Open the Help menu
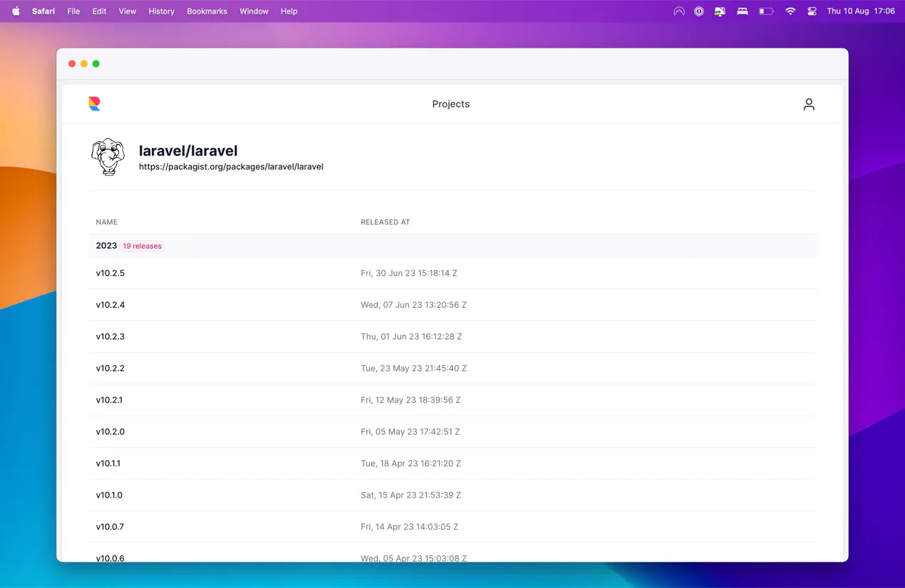The image size is (905, 588). point(289,11)
